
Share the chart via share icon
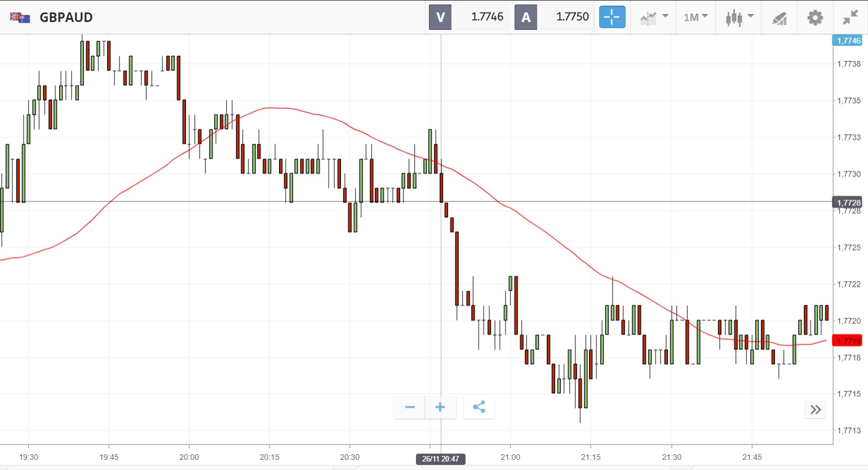pos(479,407)
